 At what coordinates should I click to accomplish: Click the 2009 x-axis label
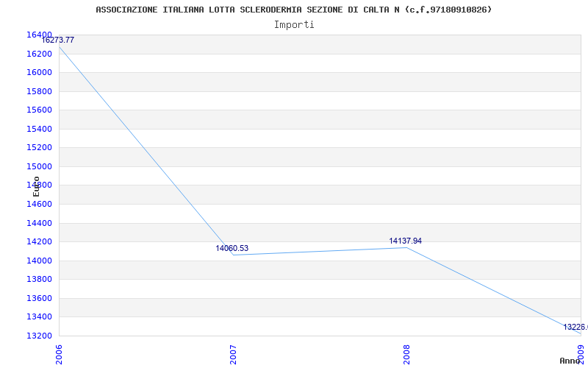coord(581,355)
